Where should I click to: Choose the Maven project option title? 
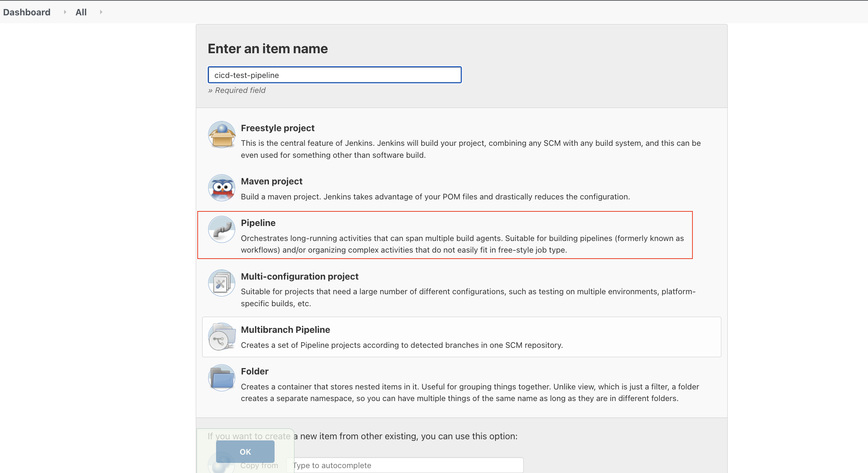pyautogui.click(x=272, y=181)
